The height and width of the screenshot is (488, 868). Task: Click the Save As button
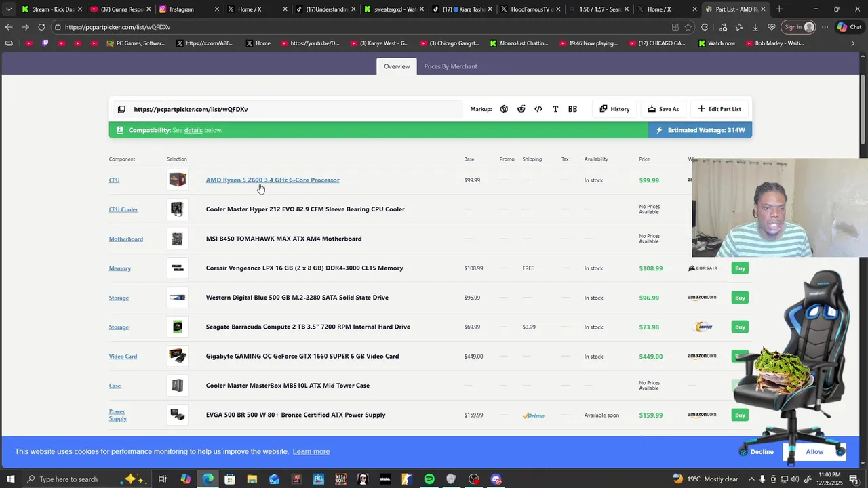coord(663,109)
